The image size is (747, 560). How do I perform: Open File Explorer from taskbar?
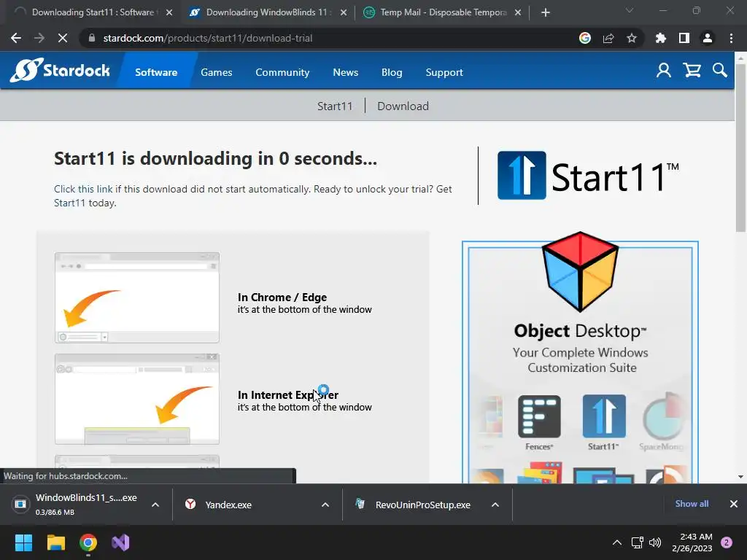(x=55, y=542)
